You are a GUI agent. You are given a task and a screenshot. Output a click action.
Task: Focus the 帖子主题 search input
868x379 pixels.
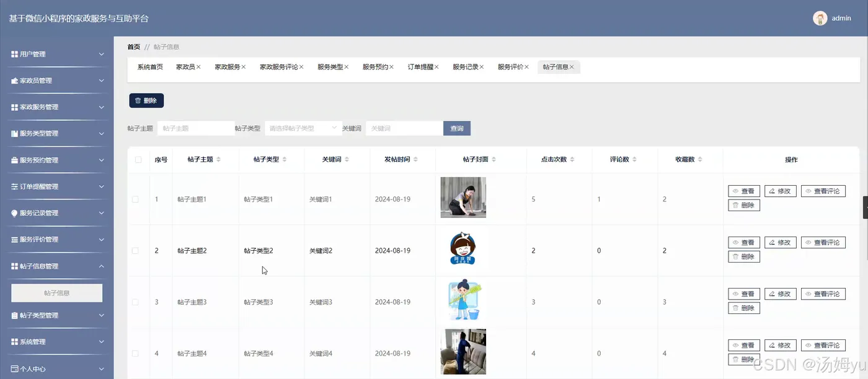pos(196,128)
